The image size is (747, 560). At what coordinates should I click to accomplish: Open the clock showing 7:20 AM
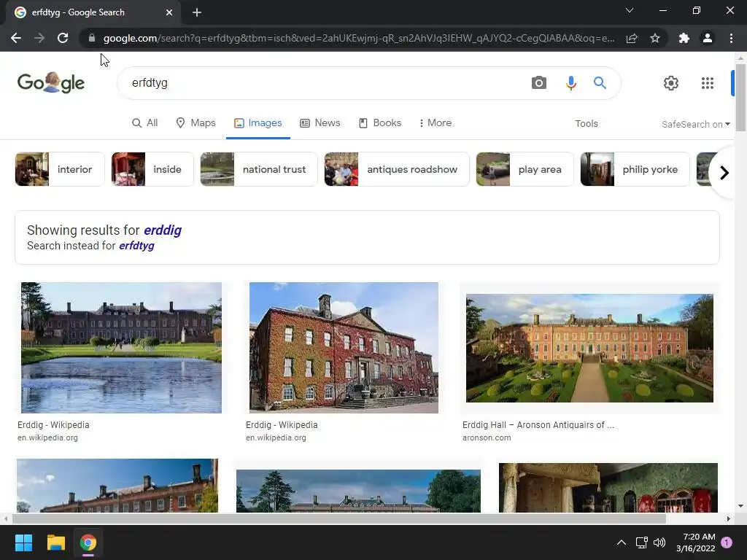[696, 542]
